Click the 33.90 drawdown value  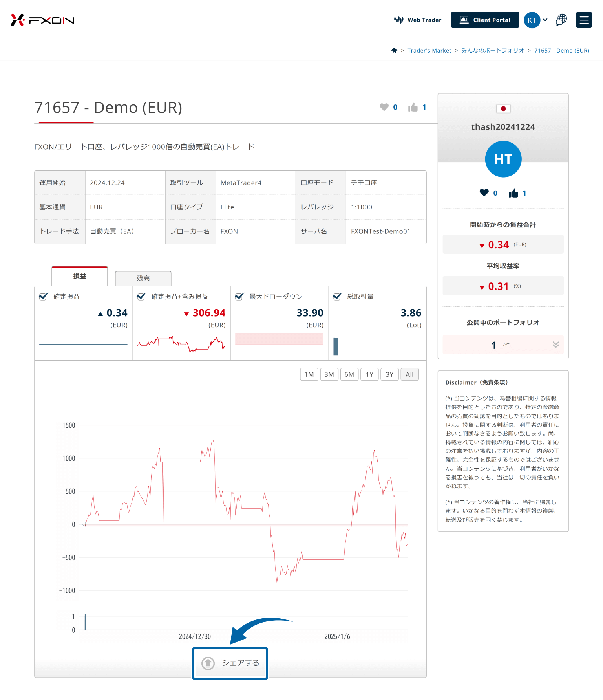[310, 313]
